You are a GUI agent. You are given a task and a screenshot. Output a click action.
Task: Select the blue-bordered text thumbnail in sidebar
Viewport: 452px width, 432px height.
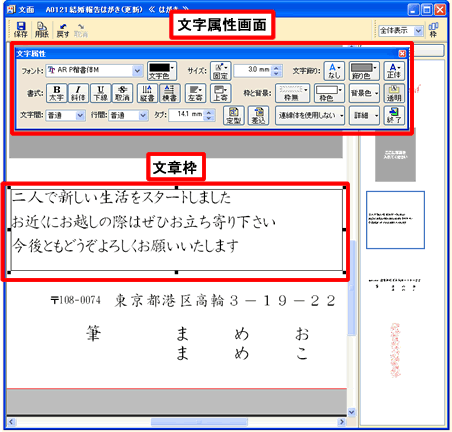tap(395, 220)
